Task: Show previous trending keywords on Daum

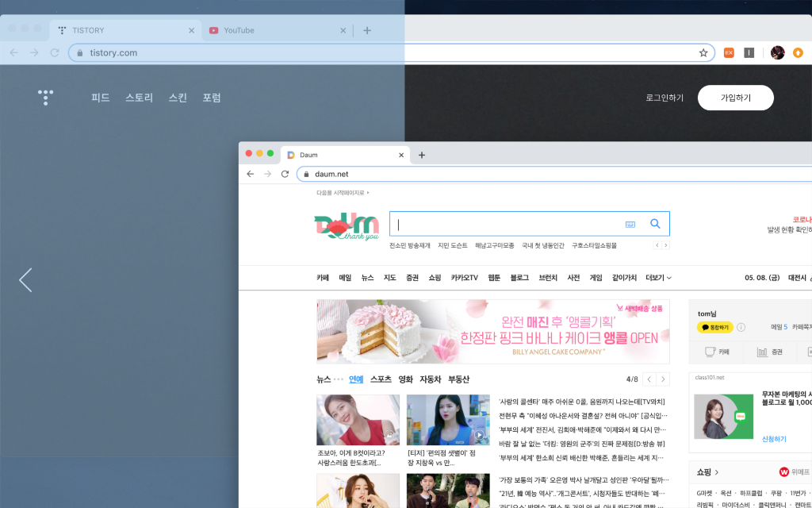Action: pos(657,245)
